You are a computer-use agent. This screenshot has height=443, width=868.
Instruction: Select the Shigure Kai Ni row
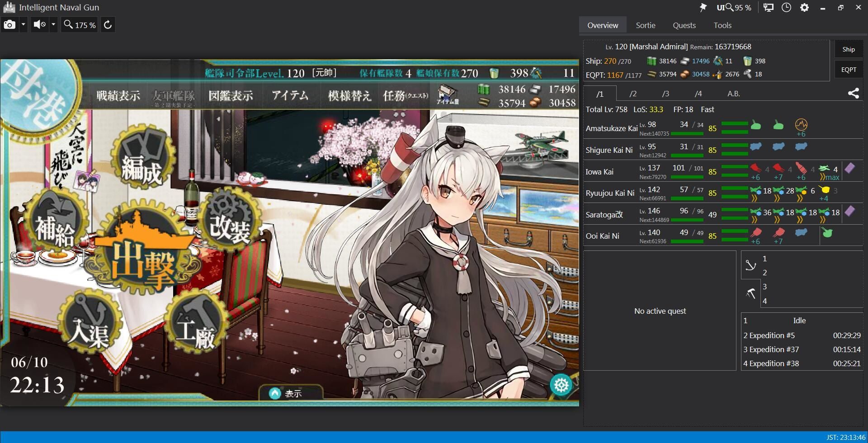pyautogui.click(x=723, y=150)
